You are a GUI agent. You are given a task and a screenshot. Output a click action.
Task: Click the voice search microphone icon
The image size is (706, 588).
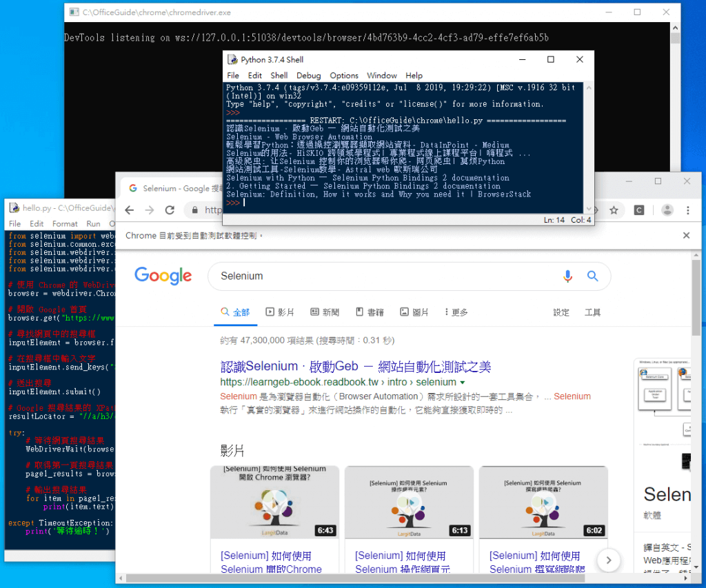[x=567, y=276]
